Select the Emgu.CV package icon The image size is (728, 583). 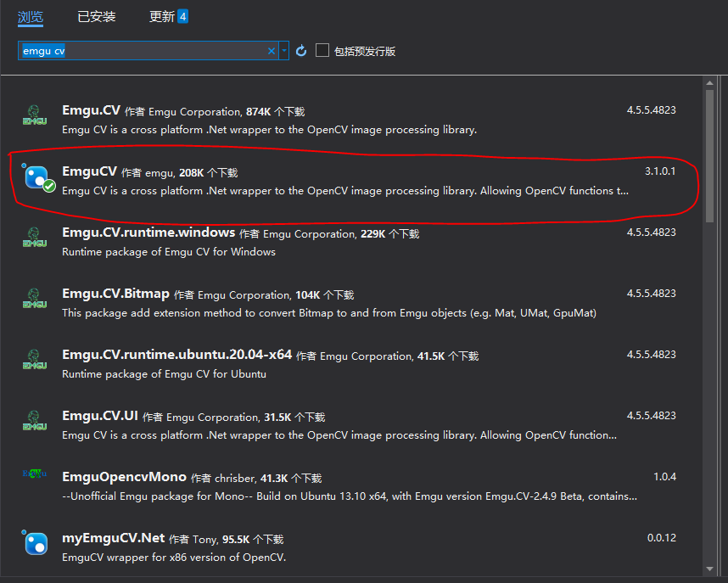(35, 115)
